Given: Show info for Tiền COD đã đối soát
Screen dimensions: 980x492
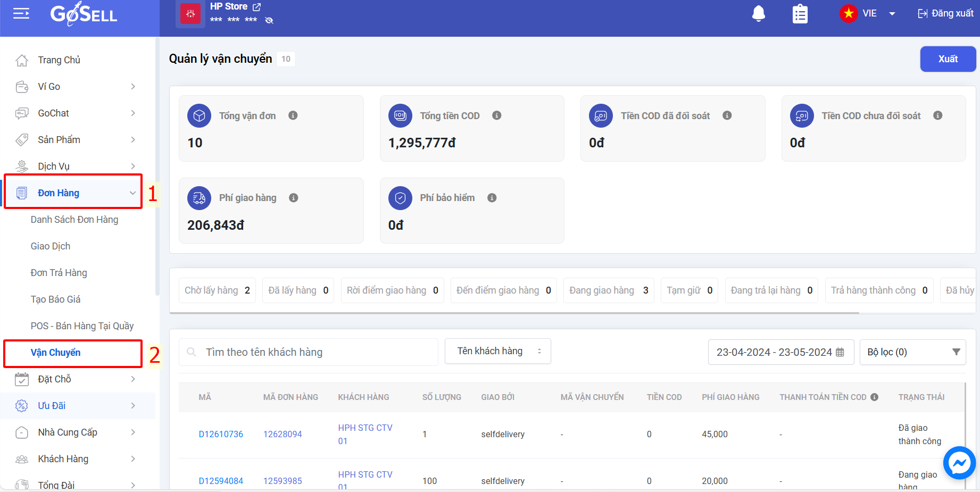Looking at the screenshot, I should click(727, 115).
